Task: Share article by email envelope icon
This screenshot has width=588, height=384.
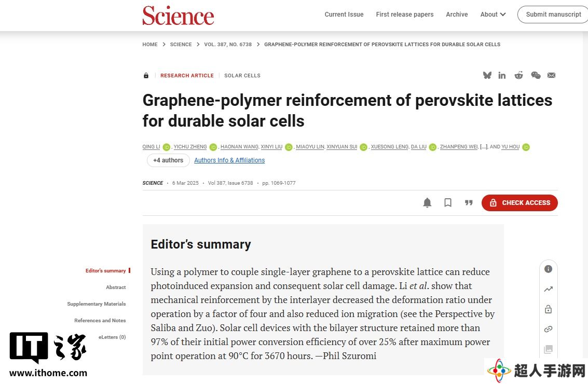Action: [x=551, y=75]
